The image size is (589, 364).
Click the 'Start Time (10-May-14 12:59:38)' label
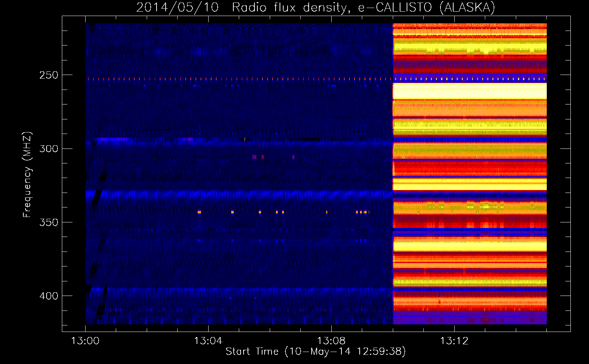tap(316, 352)
